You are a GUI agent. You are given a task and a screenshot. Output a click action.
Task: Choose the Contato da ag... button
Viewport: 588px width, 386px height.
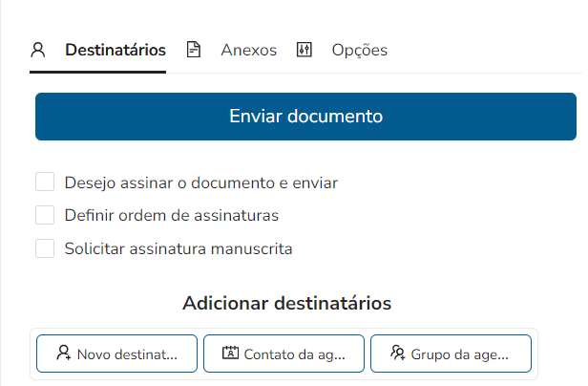283,354
